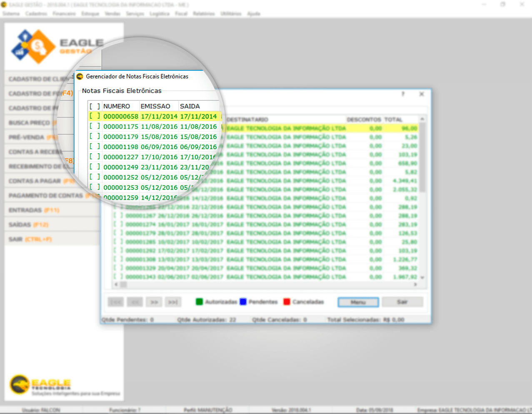This screenshot has height=414, width=532.
Task: Click the Eagle Gestão logo in sidebar
Action: tap(57, 47)
